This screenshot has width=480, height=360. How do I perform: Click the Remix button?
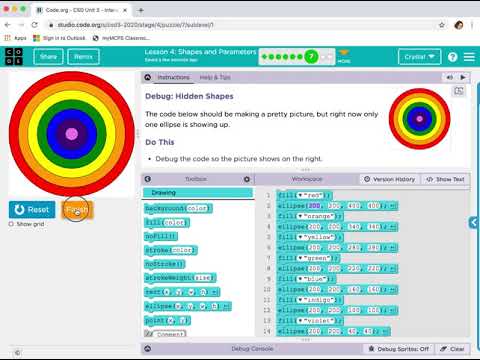coord(83,57)
